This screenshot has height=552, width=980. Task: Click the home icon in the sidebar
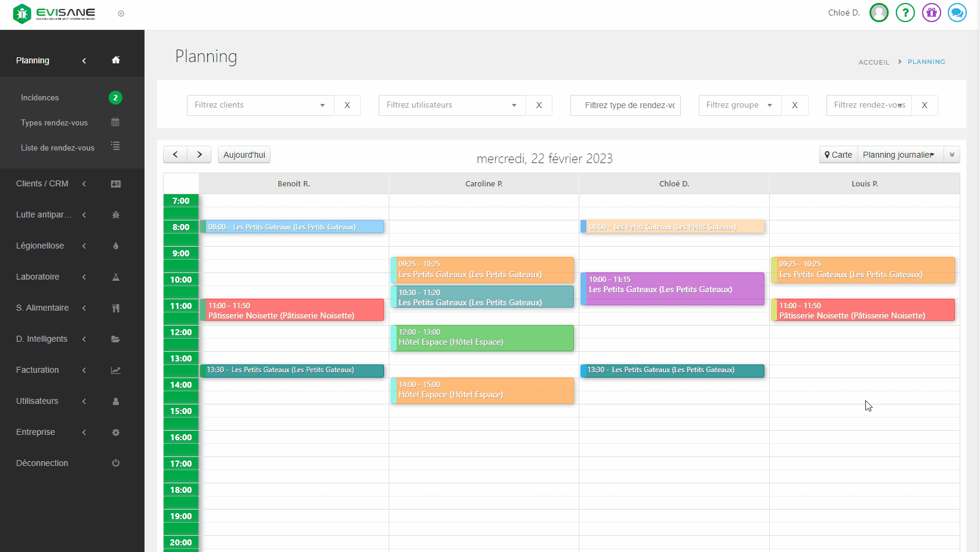tap(116, 60)
